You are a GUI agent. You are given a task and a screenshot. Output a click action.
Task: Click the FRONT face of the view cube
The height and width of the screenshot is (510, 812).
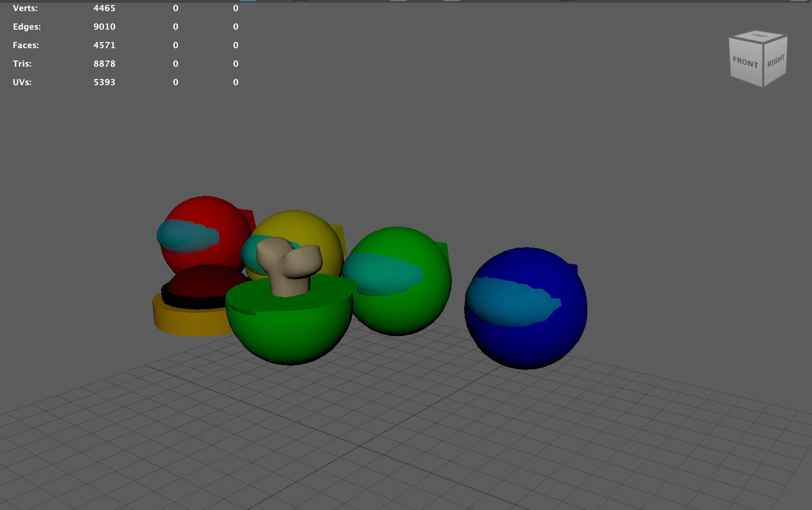click(745, 62)
